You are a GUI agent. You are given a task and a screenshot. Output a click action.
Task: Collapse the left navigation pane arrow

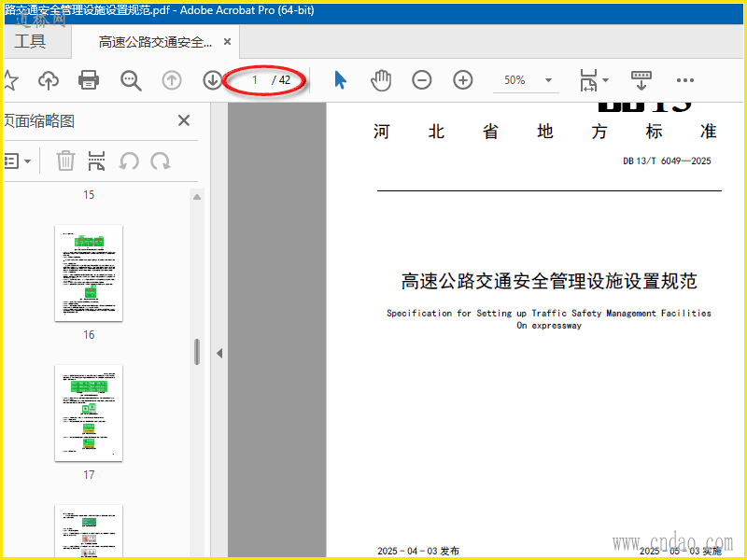point(219,354)
